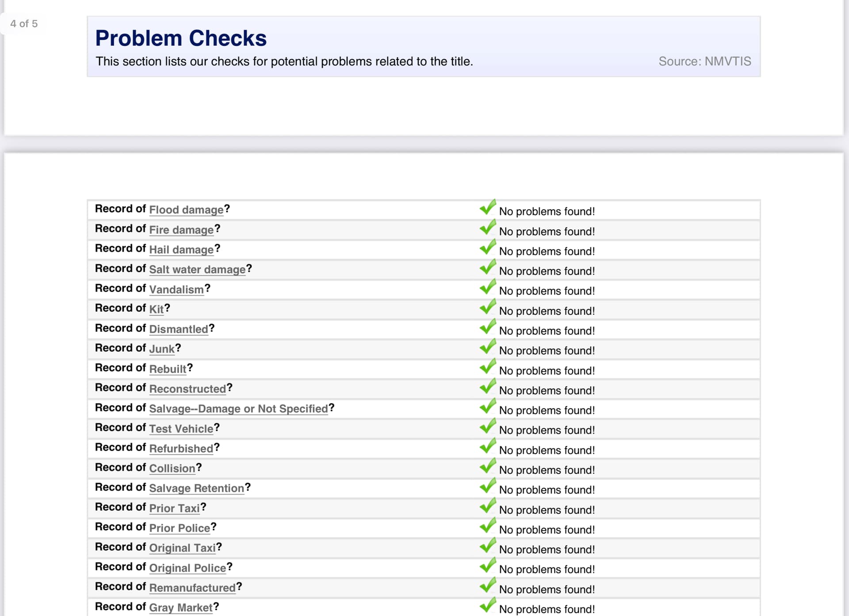Open the Kit record link
The image size is (849, 616).
157,309
